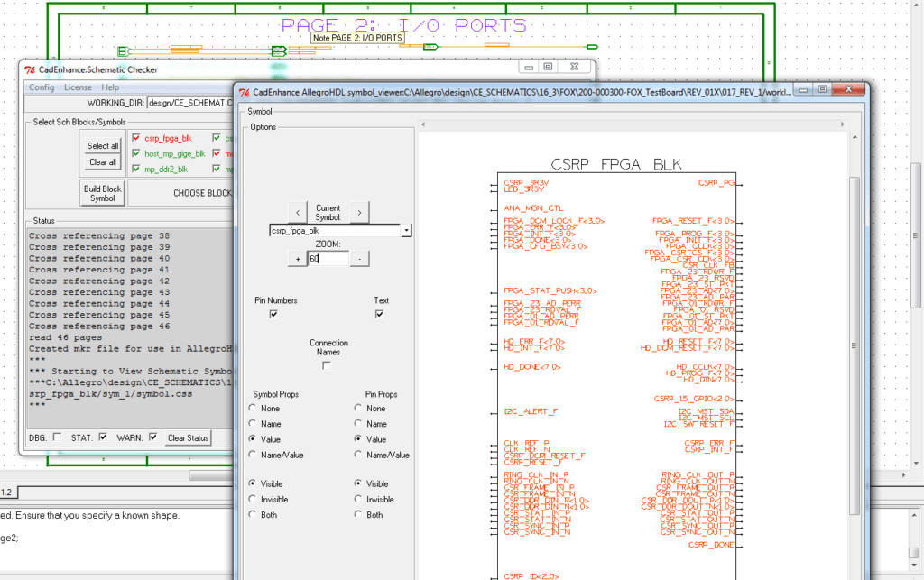Go to next symbol arrow button
Image resolution: width=924 pixels, height=580 pixels.
(x=359, y=213)
